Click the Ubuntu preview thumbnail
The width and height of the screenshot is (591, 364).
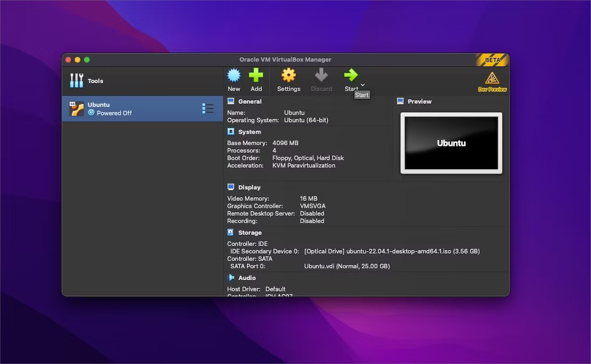(x=451, y=143)
